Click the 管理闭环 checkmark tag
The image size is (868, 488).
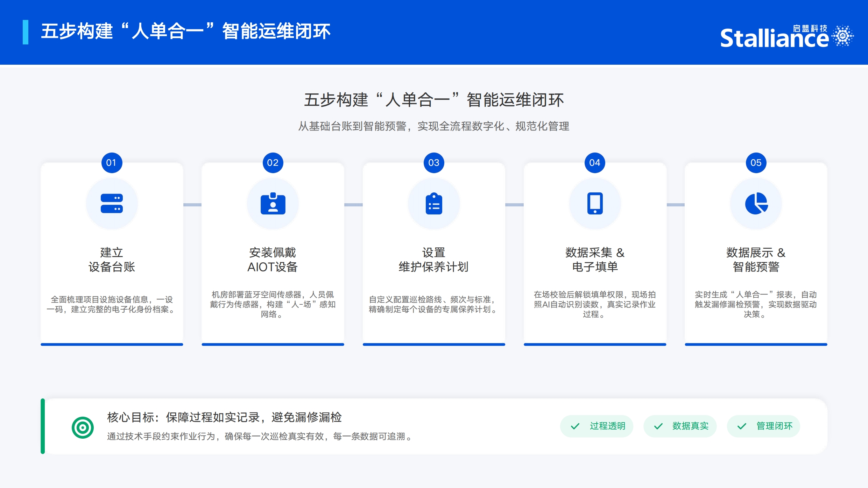point(763,426)
